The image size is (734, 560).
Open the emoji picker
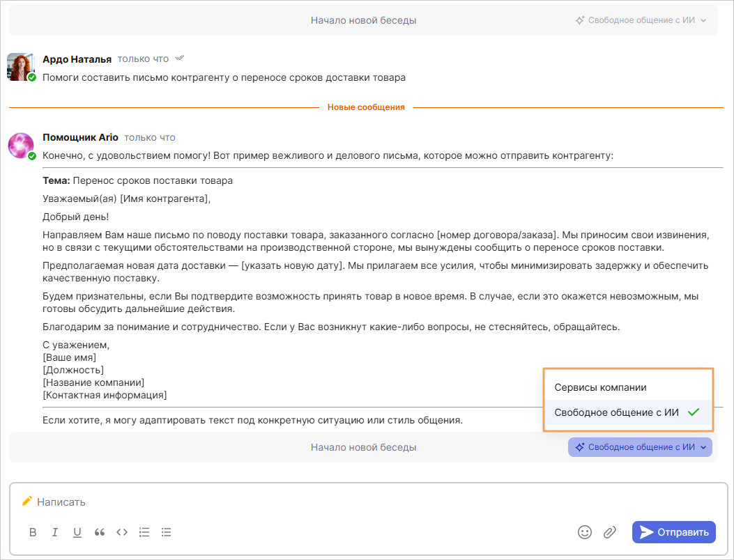pos(585,532)
